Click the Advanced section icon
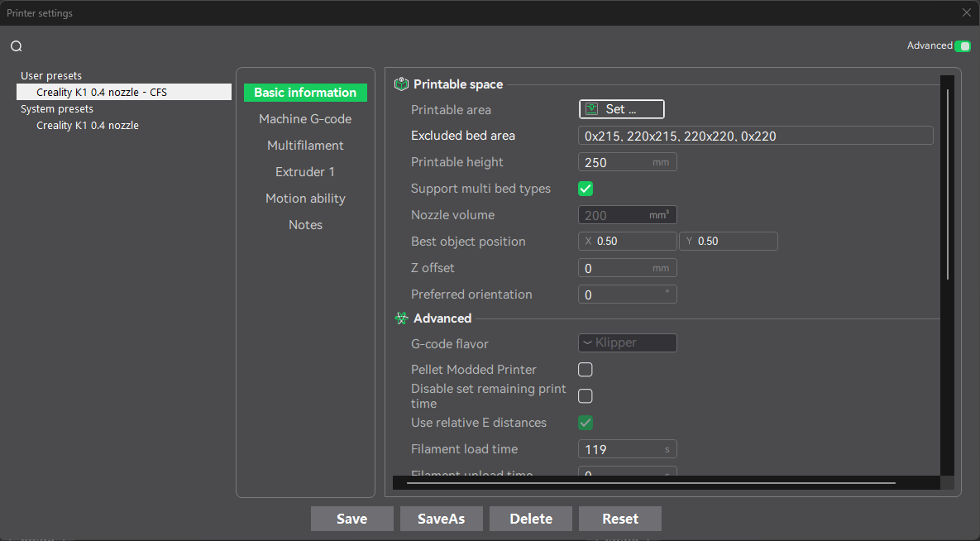 (x=402, y=318)
